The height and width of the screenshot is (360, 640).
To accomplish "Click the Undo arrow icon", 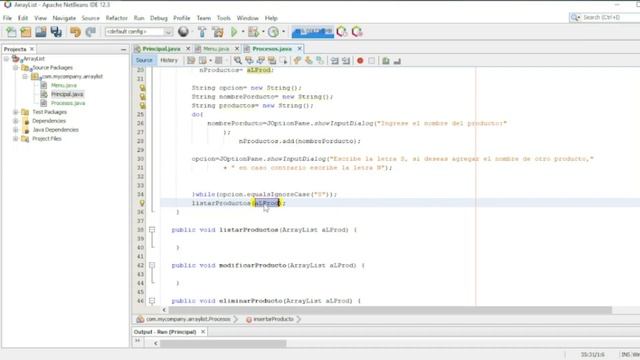I will 75,32.
